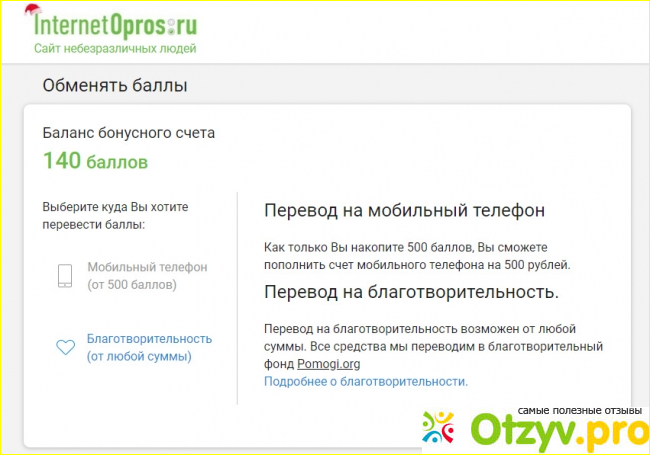Click the heart charity icon
This screenshot has width=650, height=455.
pyautogui.click(x=65, y=347)
